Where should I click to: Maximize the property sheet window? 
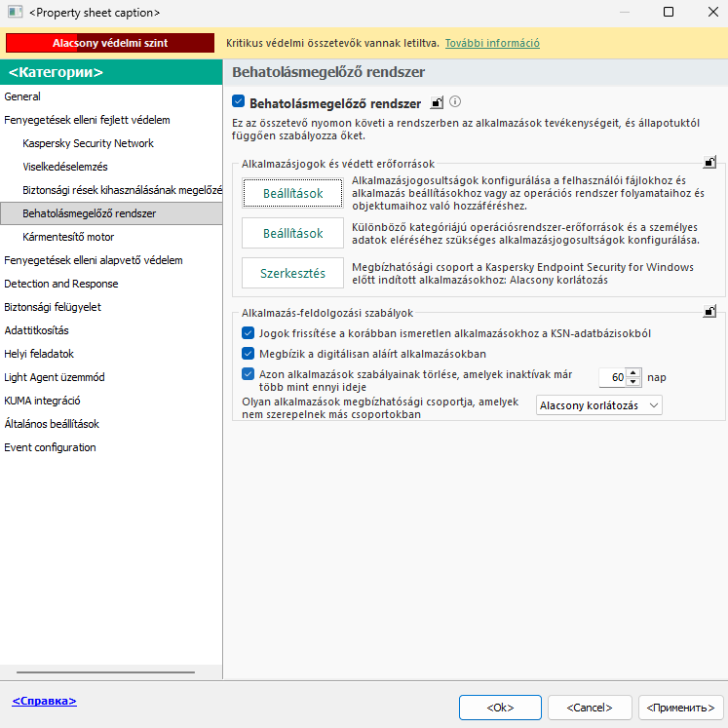point(669,12)
